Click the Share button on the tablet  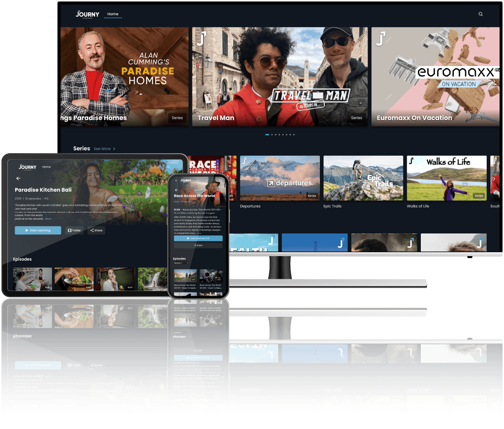96,230
